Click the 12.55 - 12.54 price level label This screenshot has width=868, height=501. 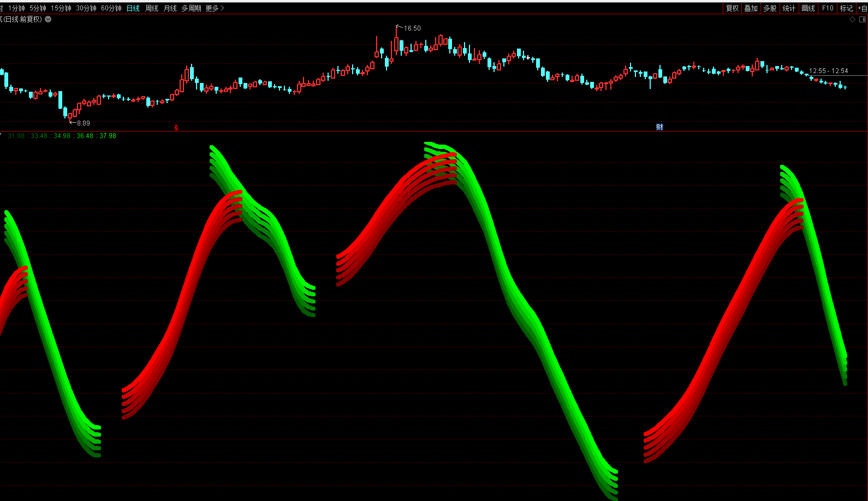coord(828,71)
